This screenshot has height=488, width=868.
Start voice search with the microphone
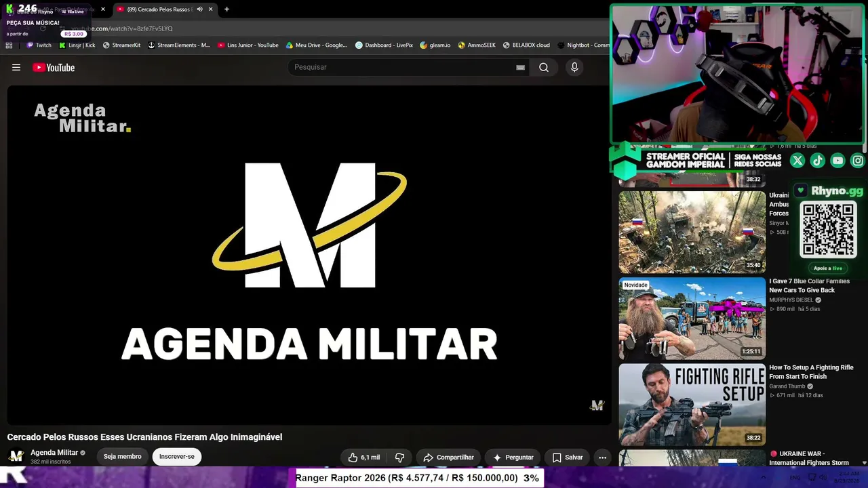point(574,67)
